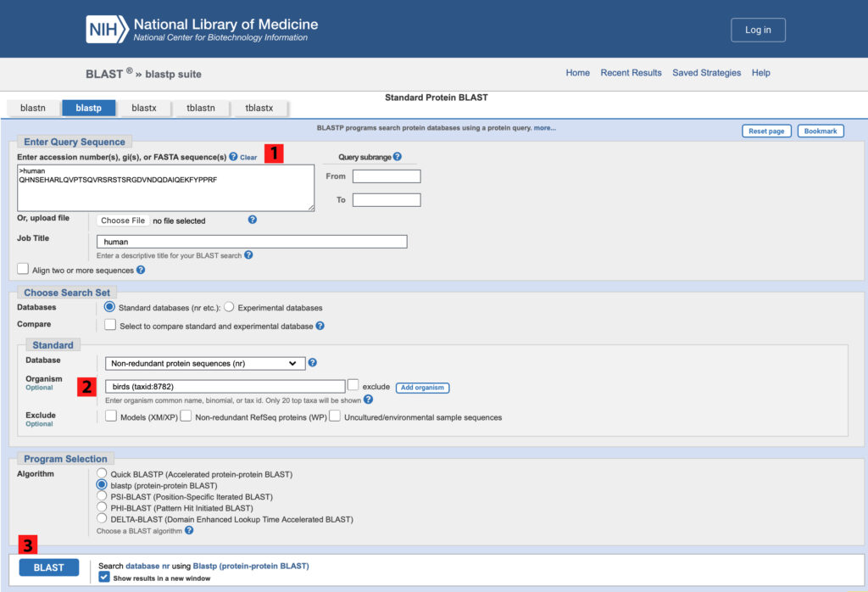Click help icon after organism entry hint

click(x=368, y=399)
